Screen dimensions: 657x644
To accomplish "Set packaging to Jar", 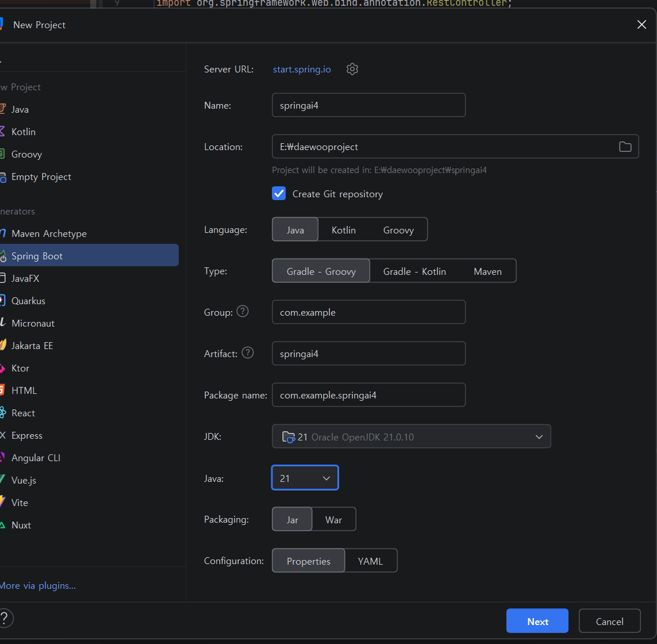I will 292,519.
